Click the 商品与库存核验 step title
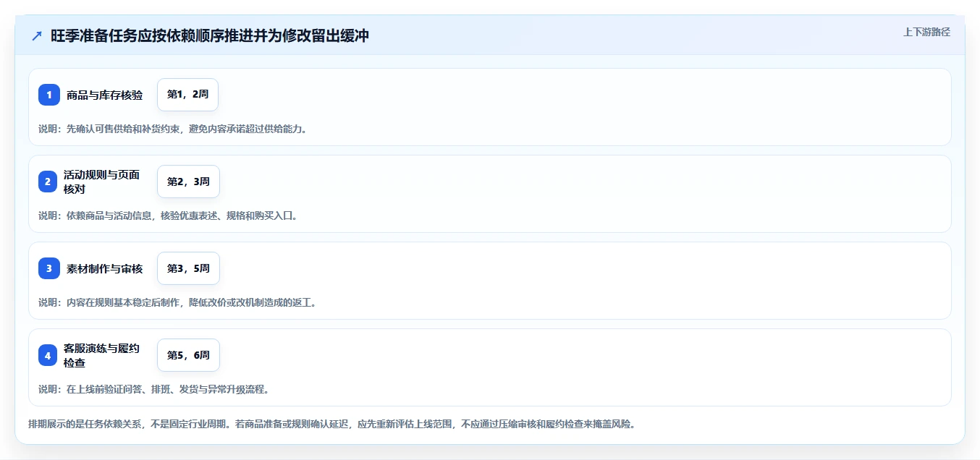 tap(105, 95)
